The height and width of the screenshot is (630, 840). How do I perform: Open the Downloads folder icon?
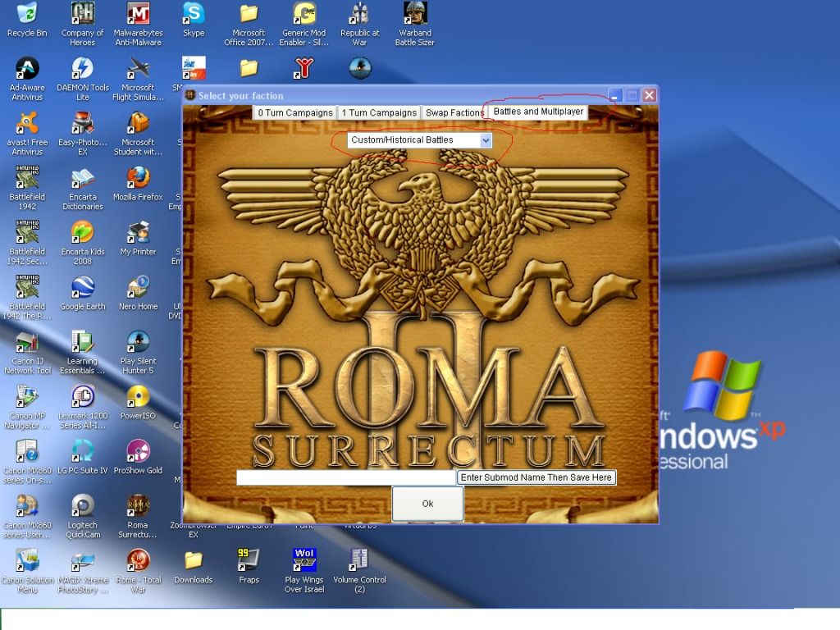(x=194, y=561)
